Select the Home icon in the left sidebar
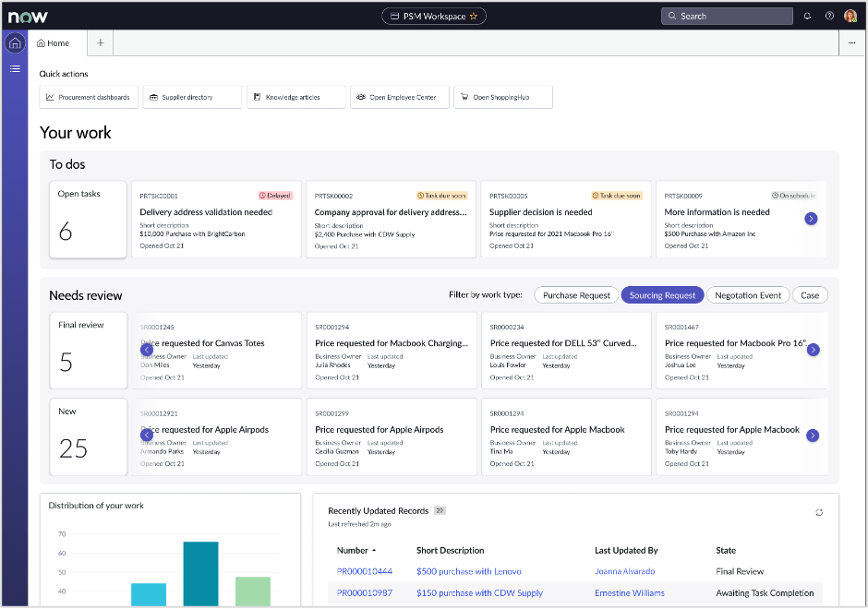Screen dimensions: 868x609 coord(14,42)
